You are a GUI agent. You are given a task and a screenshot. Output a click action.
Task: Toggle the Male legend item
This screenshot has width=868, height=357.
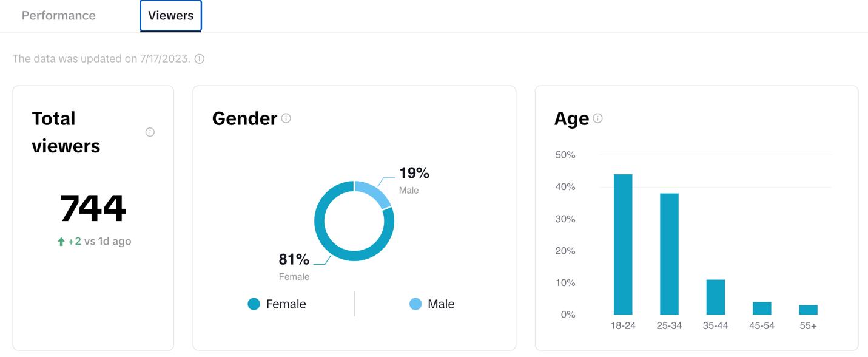coord(432,304)
